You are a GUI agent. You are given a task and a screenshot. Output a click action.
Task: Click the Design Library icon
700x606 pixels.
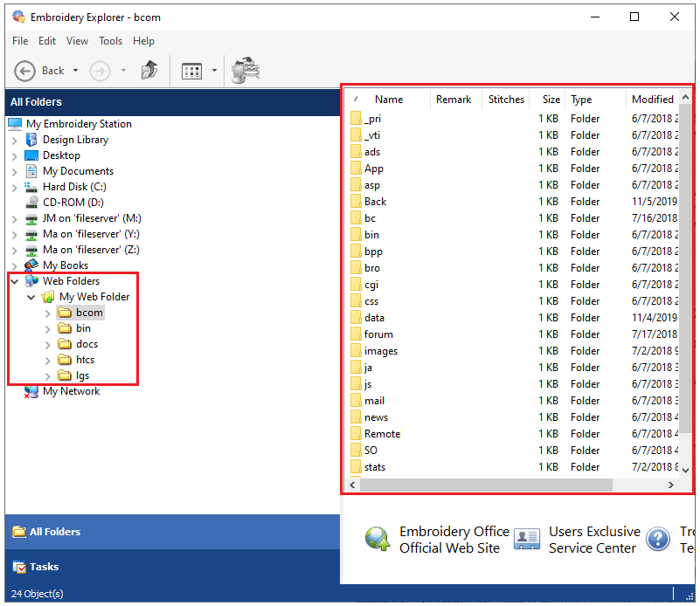(x=31, y=140)
